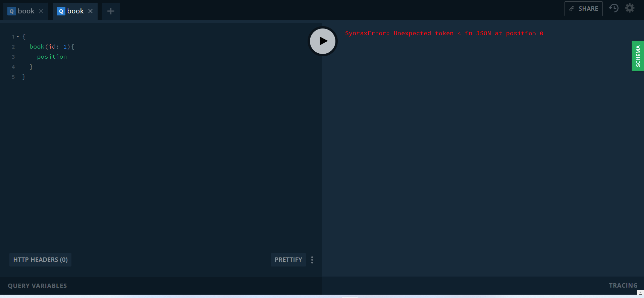Click the 'id' argument in the query
The height and width of the screenshot is (298, 644).
click(x=52, y=47)
